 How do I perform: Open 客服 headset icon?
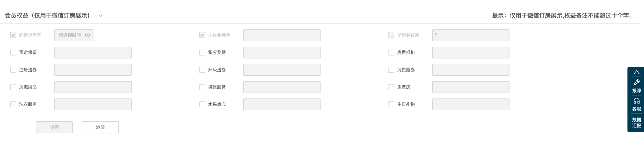[637, 101]
